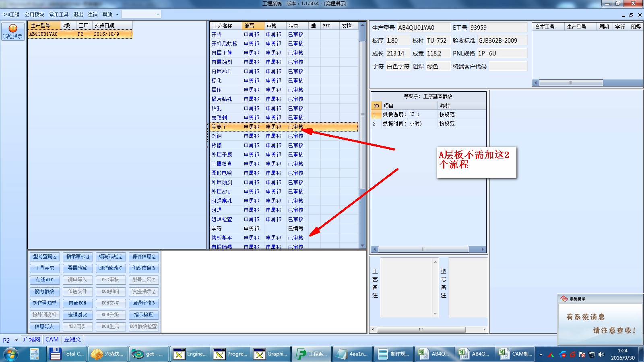The image size is (644, 362).
Task: Switch to the 左湘文 tab
Action: pyautogui.click(x=72, y=339)
